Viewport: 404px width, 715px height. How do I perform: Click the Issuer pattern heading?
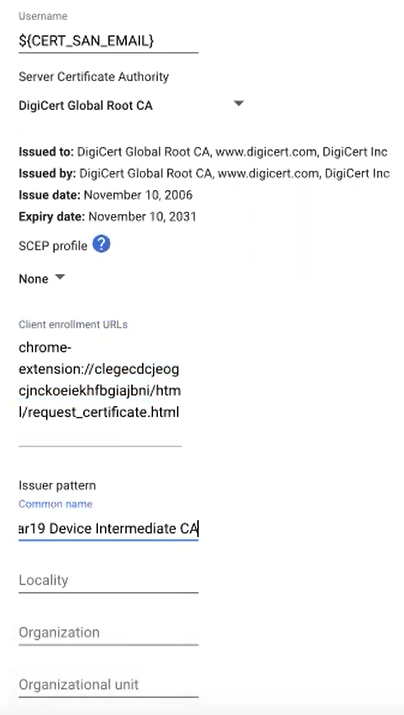pyautogui.click(x=57, y=485)
